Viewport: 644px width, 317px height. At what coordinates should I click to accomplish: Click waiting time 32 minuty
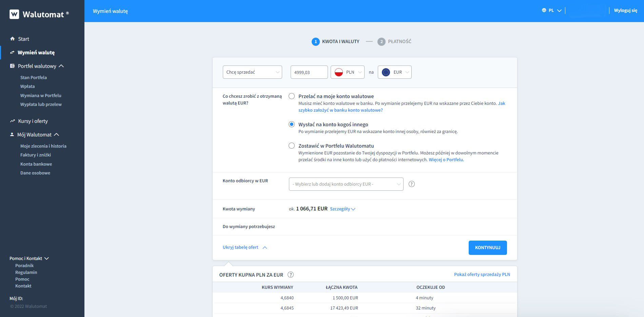tap(426, 308)
